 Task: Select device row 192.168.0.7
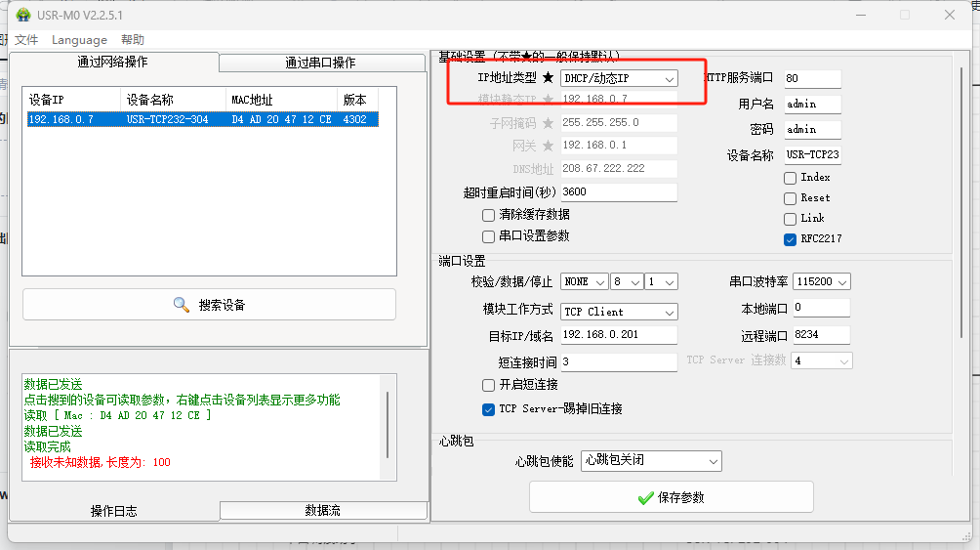(x=202, y=119)
